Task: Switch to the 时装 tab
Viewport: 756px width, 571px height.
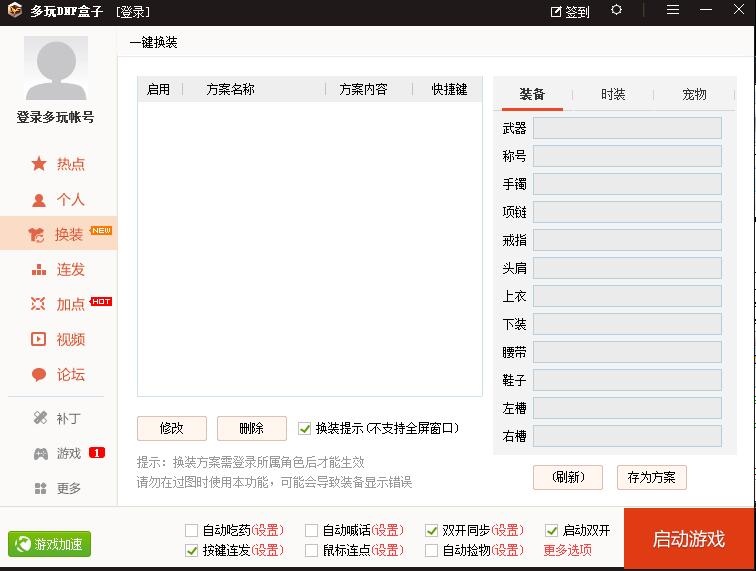Action: [x=613, y=94]
